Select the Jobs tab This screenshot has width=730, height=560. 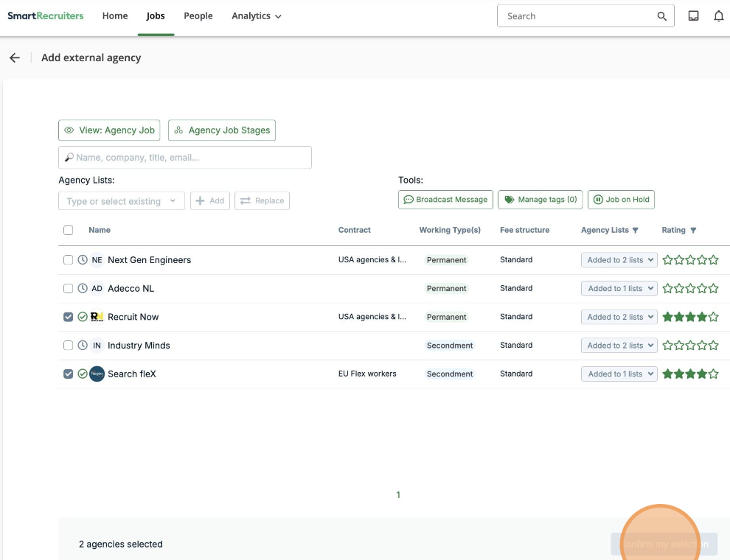click(x=156, y=15)
